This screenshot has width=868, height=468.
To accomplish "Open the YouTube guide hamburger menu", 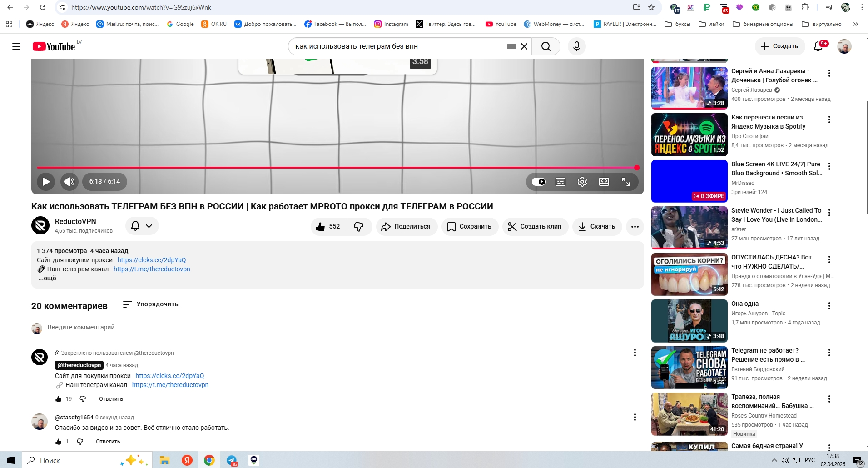I will click(x=16, y=46).
